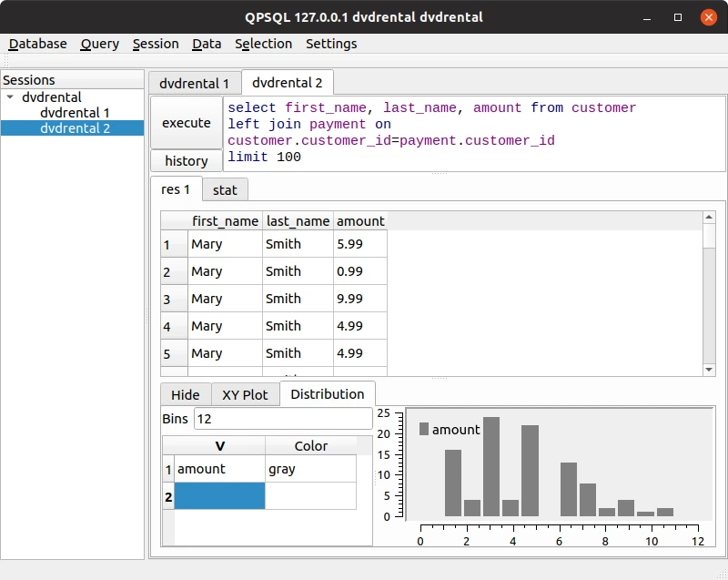Run the query with the execute button
The image size is (728, 580).
coord(187,123)
